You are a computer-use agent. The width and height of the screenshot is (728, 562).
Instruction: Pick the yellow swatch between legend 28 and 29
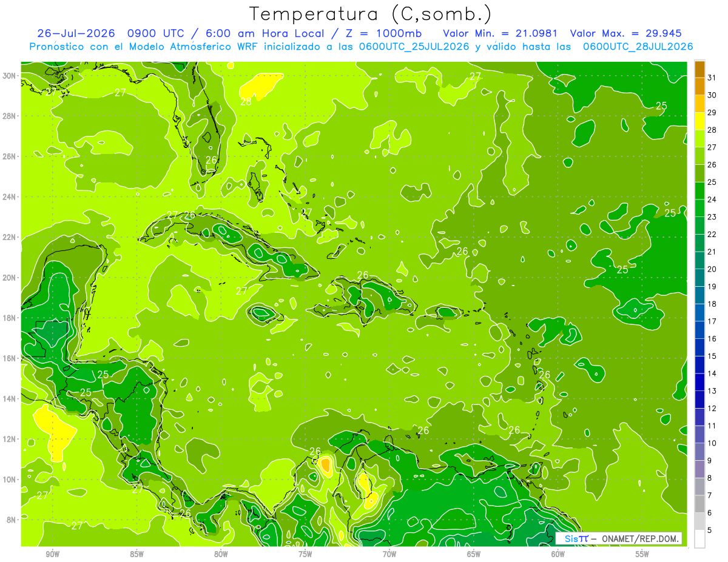699,121
